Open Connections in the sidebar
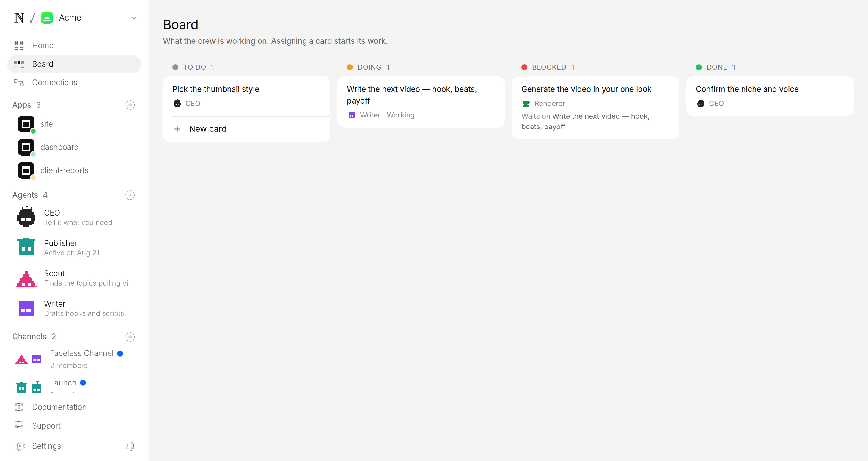868x461 pixels. click(74, 83)
